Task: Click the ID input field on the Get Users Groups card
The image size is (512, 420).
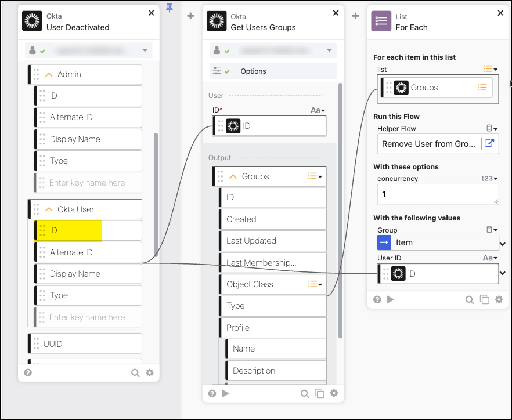Action: click(269, 126)
